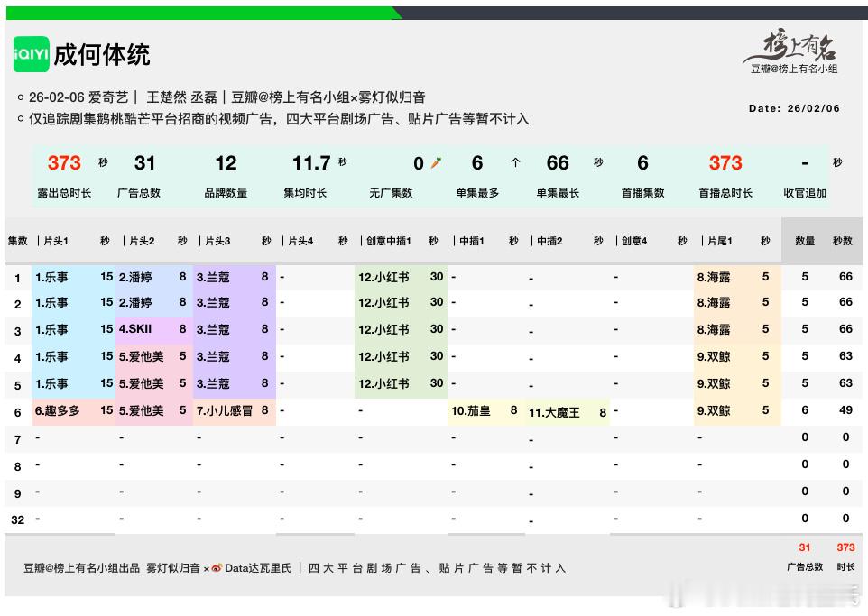Click the 创意4 column header

coord(634,241)
